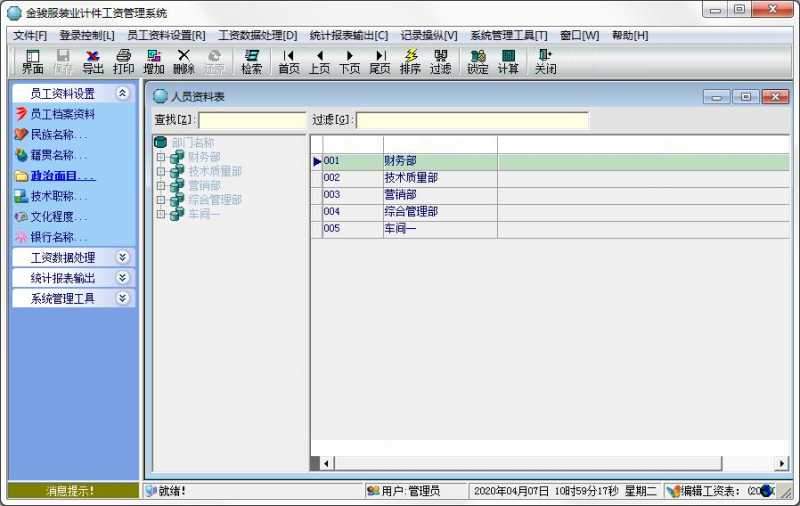This screenshot has height=506, width=800.
Task: Expand the 统计报表输出 panel section
Action: click(x=122, y=277)
